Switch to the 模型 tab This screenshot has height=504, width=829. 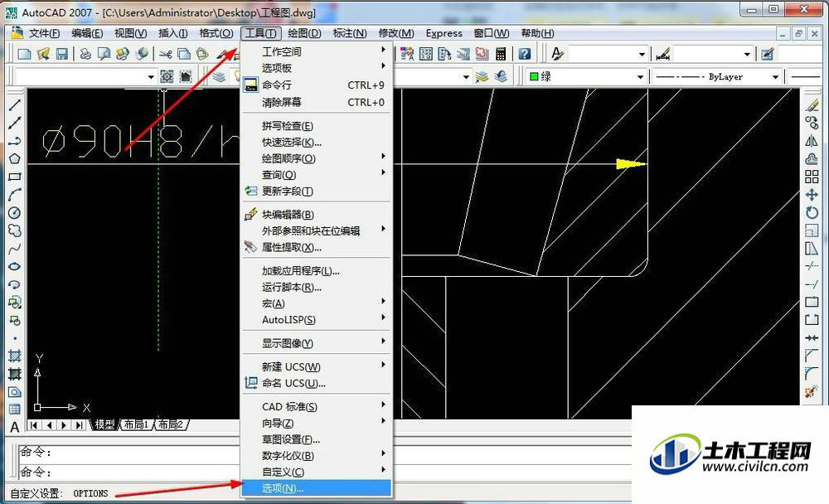click(104, 424)
